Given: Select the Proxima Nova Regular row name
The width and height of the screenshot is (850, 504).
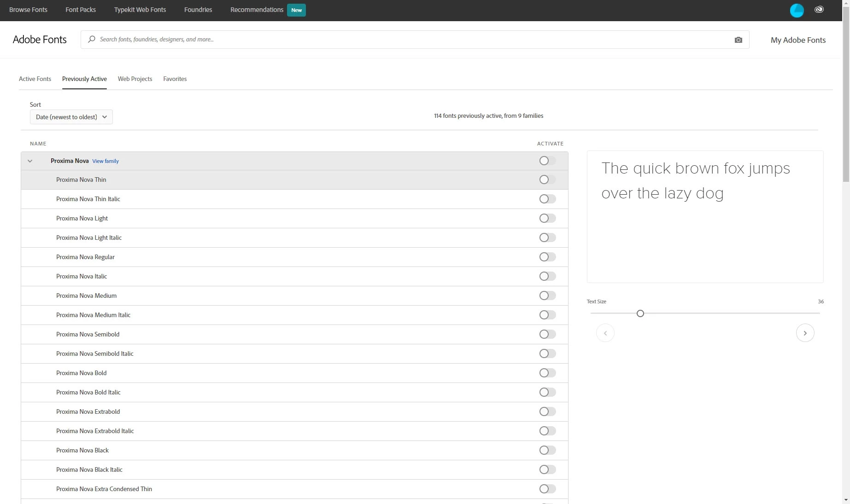Looking at the screenshot, I should (x=85, y=257).
